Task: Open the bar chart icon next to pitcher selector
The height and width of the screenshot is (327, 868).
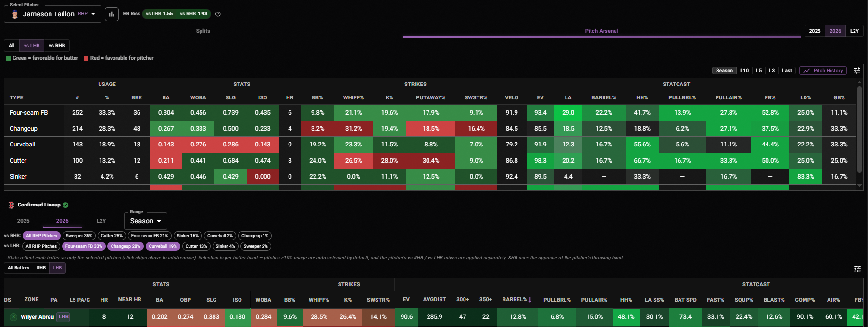Action: point(112,14)
